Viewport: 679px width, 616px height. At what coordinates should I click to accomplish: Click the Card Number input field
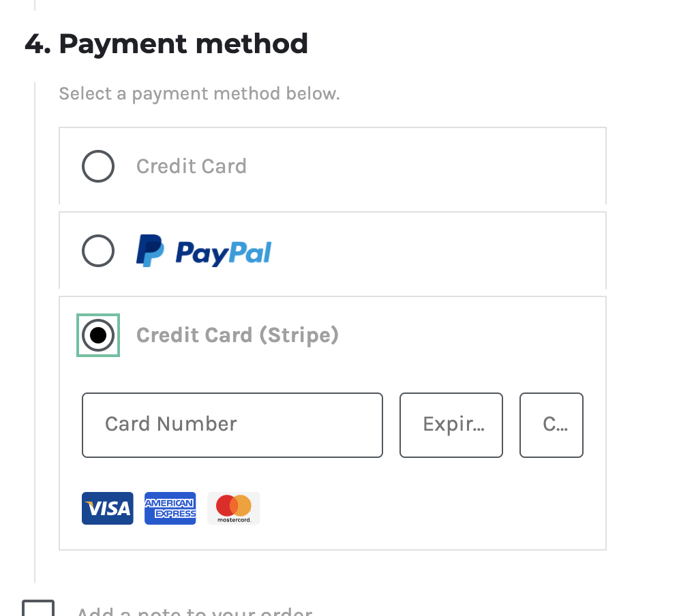[x=232, y=425]
